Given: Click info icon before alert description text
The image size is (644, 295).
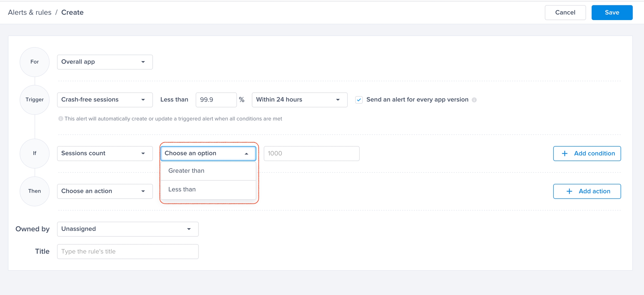Looking at the screenshot, I should [60, 119].
